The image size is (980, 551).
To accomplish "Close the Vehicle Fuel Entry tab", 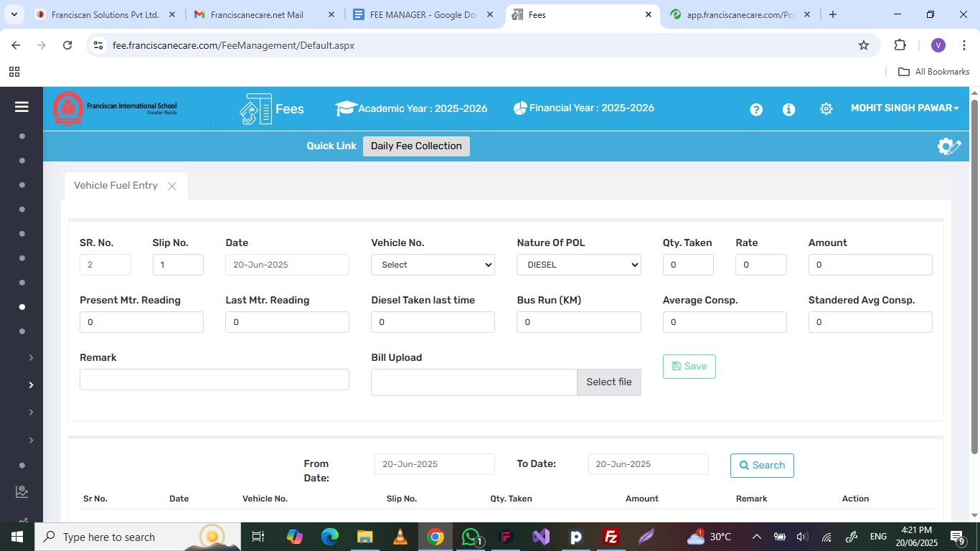I will coord(172,186).
